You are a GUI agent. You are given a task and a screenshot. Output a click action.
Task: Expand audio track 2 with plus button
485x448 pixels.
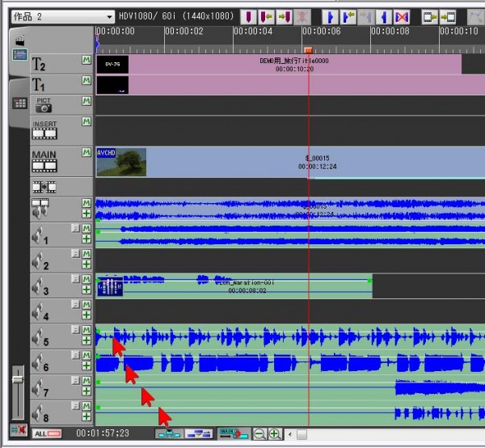coord(86,264)
